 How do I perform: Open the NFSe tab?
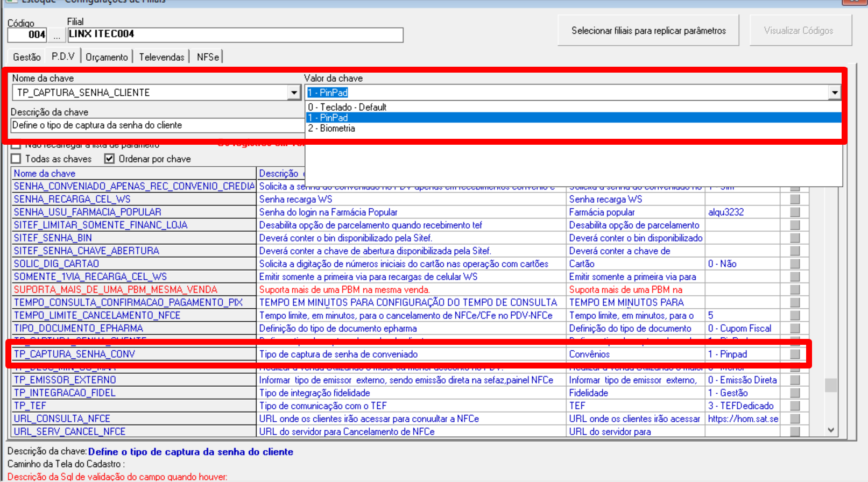[x=208, y=57]
